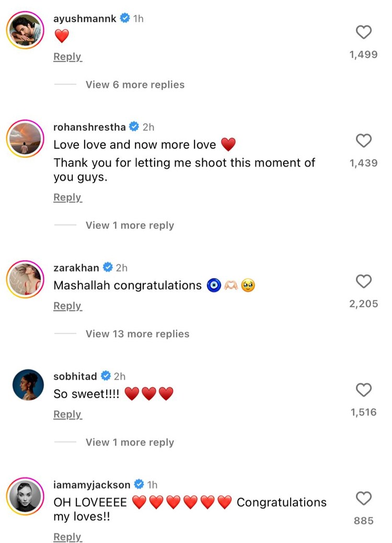Click zarakhan's profile picture
The height and width of the screenshot is (543, 392).
[25, 280]
